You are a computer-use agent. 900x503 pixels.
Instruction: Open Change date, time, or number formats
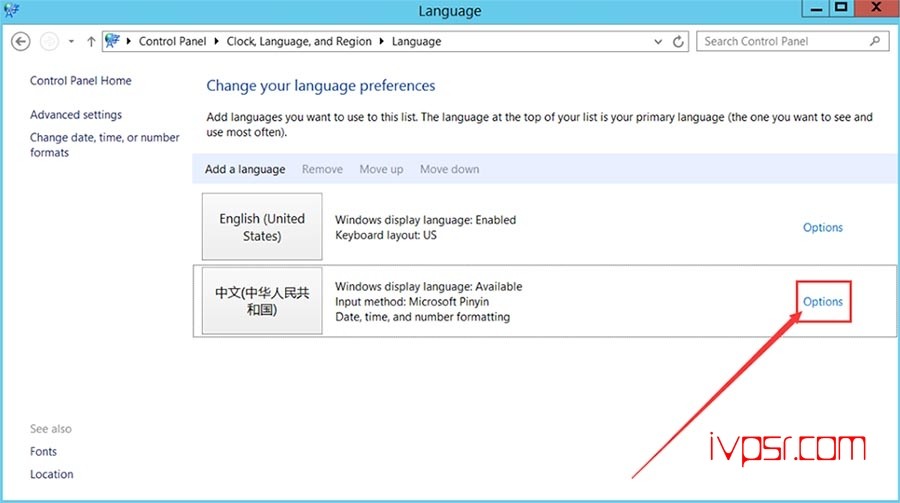pos(104,145)
